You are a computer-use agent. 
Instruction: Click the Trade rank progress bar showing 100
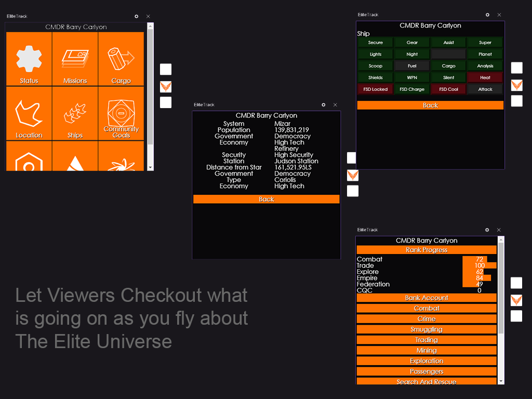(480, 265)
